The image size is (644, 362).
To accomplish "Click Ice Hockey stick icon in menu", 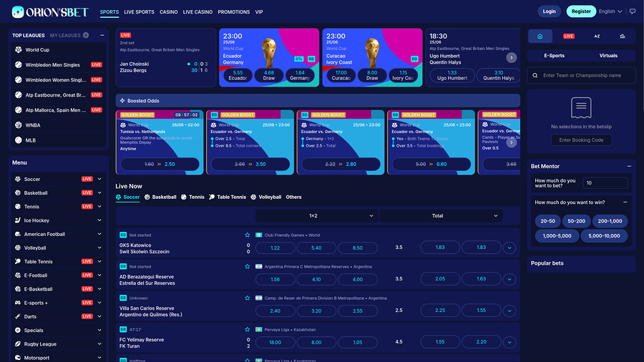I will (x=18, y=220).
